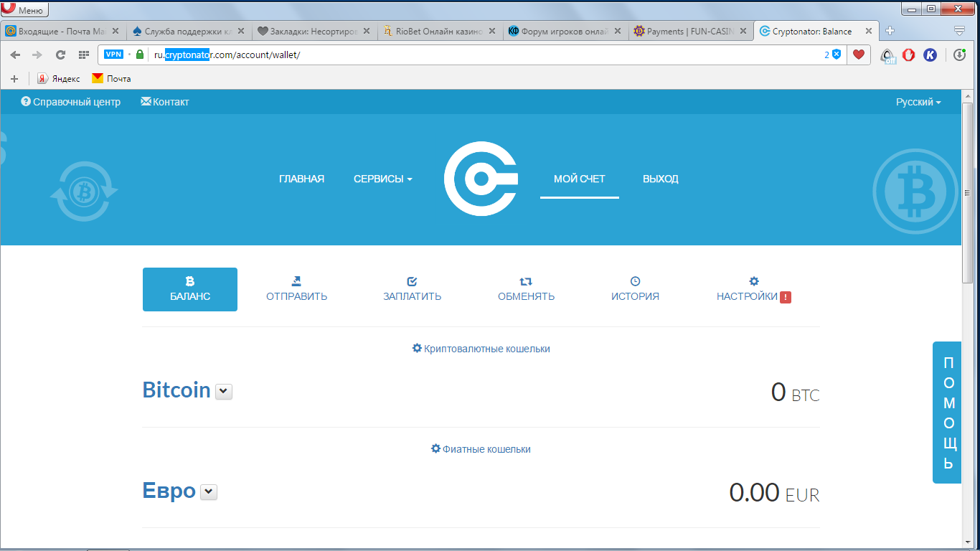Viewport: 980px width, 551px height.
Task: Open МОЙ СЧЕТ section
Action: (580, 179)
